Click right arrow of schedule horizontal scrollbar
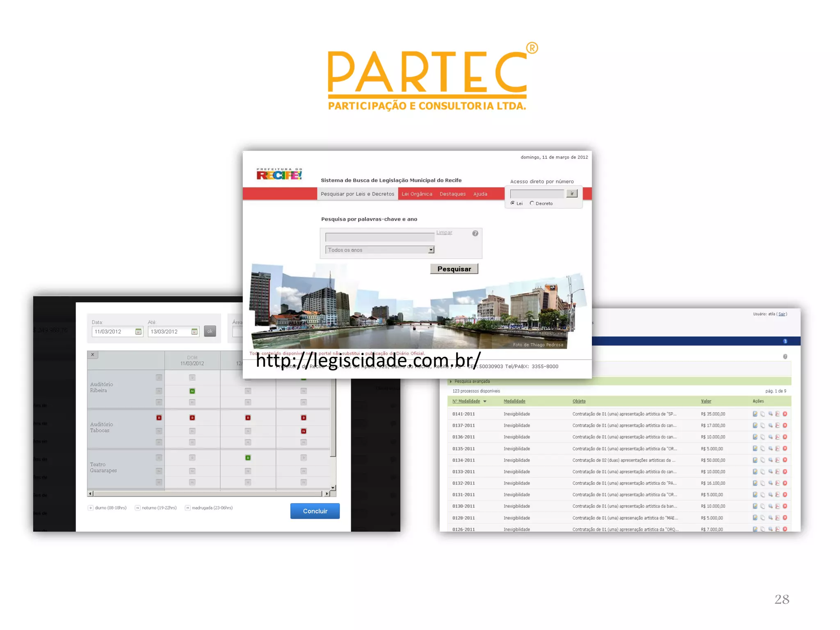The height and width of the screenshot is (630, 840). (326, 494)
